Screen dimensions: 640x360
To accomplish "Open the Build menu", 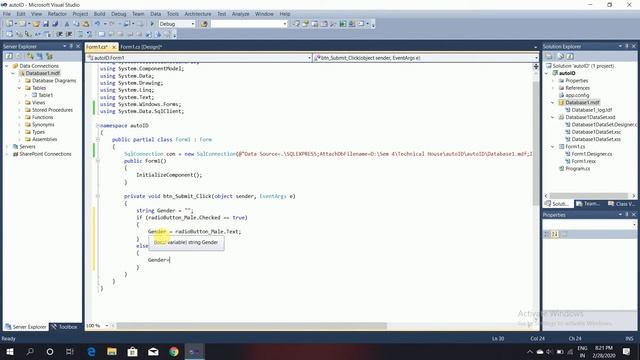I will coord(99,14).
